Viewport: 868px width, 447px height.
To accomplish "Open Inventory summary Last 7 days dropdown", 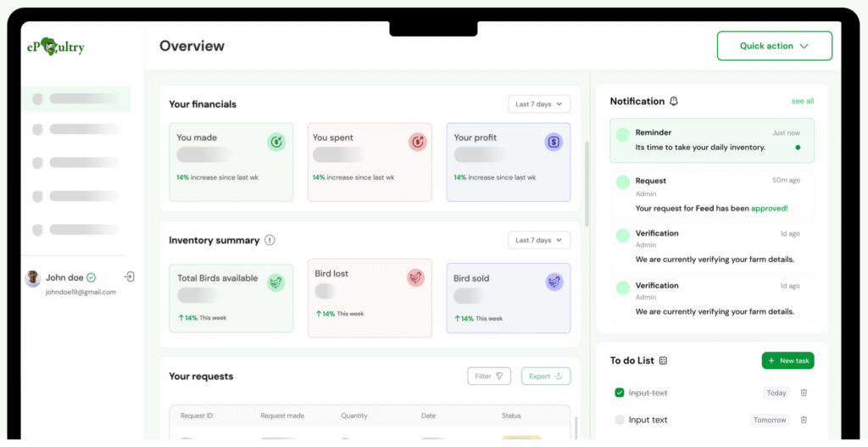I will click(538, 240).
